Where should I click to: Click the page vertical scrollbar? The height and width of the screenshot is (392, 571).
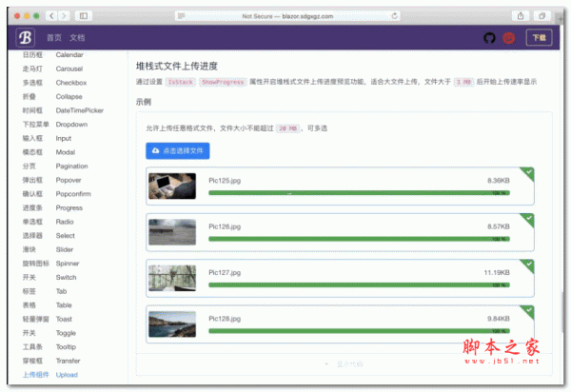pos(563,311)
